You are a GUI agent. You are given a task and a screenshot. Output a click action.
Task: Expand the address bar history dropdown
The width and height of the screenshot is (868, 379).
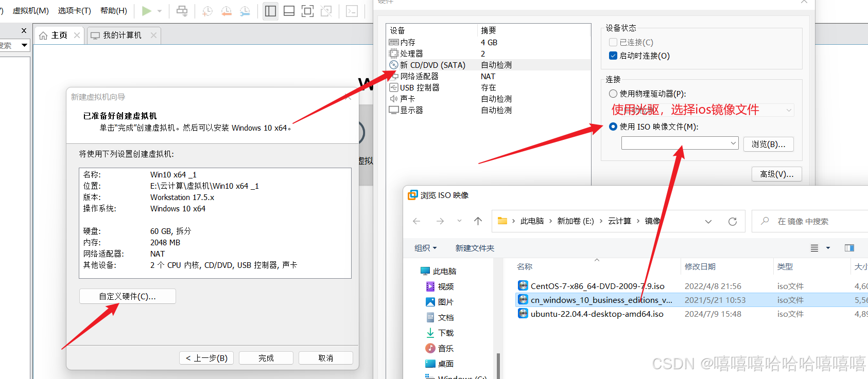[x=708, y=222]
